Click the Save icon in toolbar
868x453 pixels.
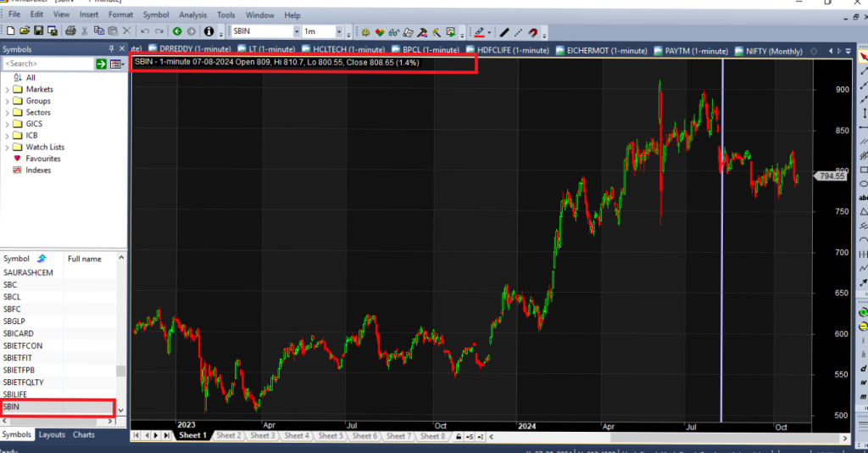point(38,31)
